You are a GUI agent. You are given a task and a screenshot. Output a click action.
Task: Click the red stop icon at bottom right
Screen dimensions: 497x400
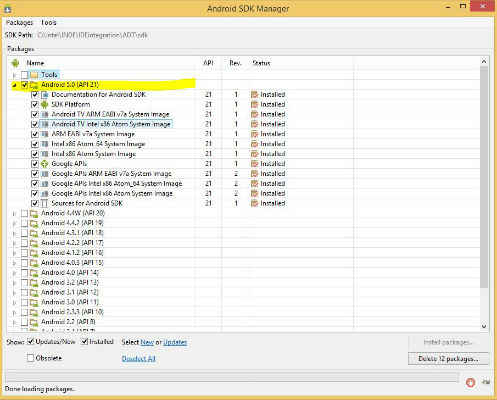point(470,382)
